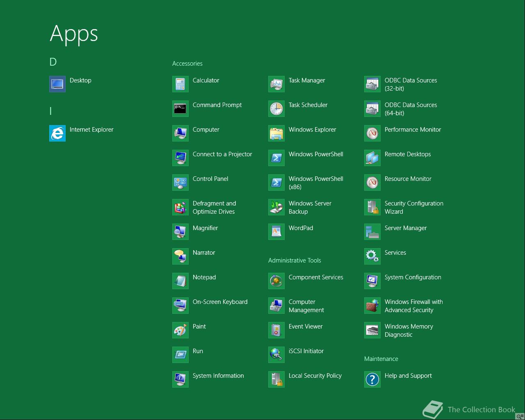Open the Paint icon
525x420 pixels.
click(x=180, y=330)
